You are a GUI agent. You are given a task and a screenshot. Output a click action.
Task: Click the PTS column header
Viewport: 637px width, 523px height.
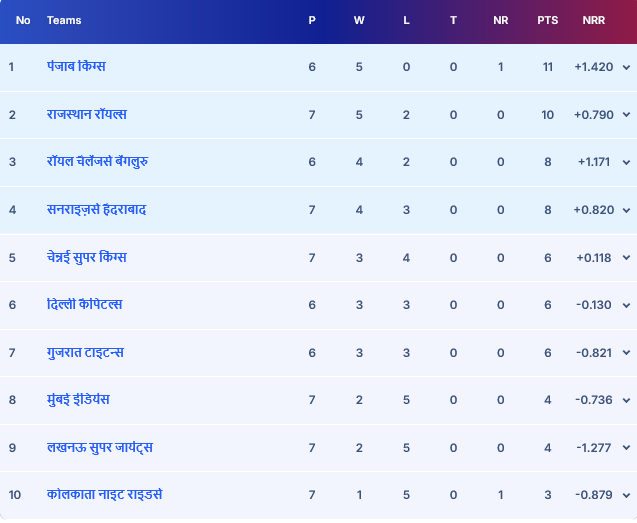click(547, 20)
